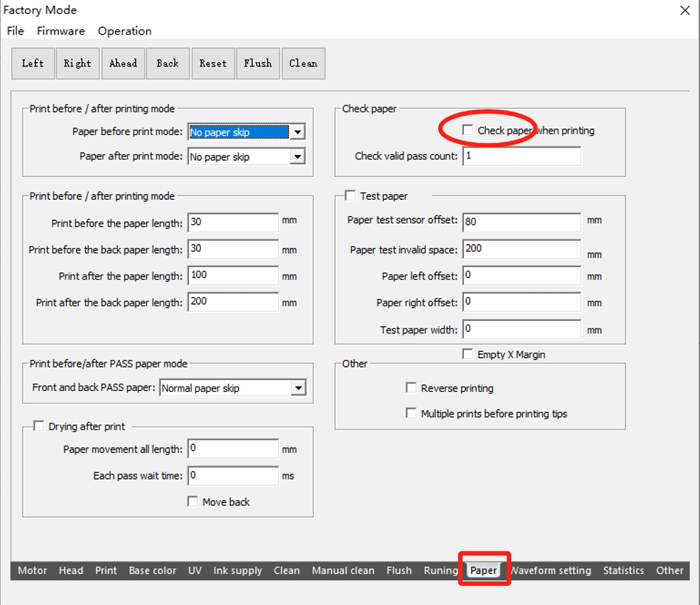Enable Check paper when printing

468,131
